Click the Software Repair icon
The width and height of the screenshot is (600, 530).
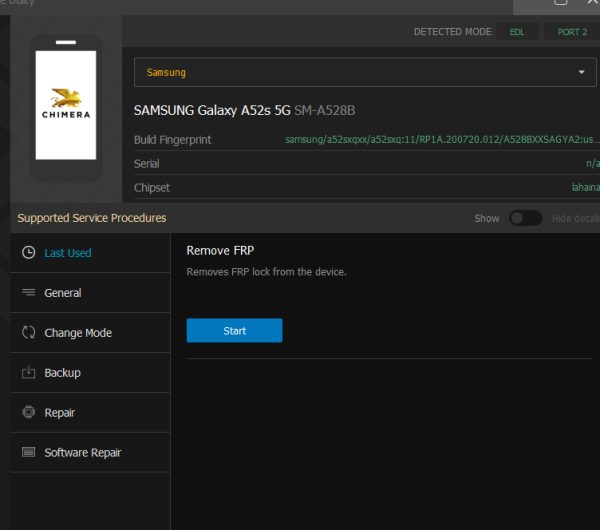click(x=29, y=452)
